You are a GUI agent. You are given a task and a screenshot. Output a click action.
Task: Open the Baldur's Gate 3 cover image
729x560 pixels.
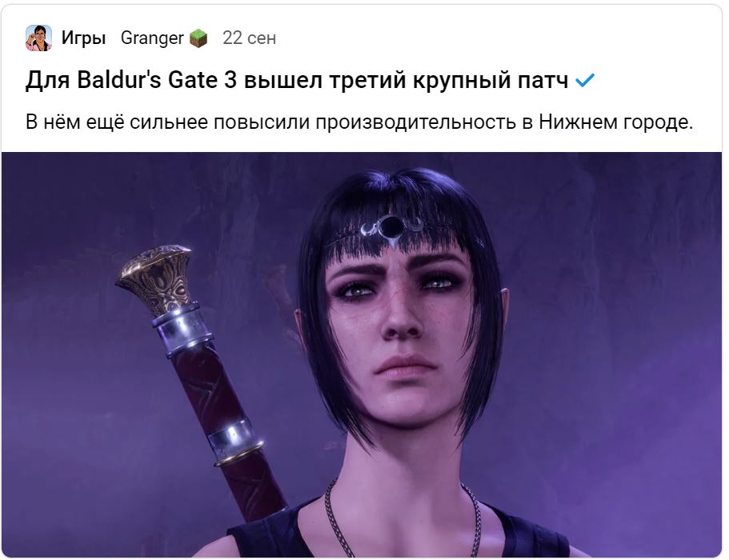[x=362, y=354]
